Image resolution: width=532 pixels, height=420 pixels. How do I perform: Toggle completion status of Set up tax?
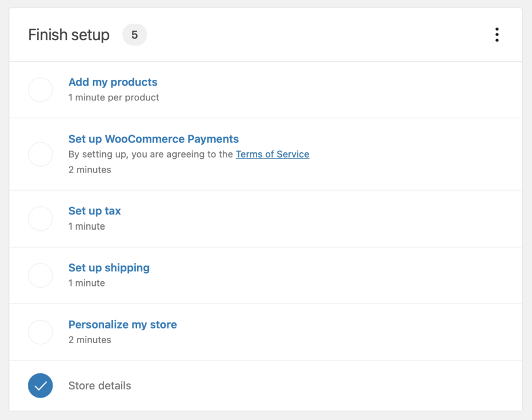(x=40, y=219)
